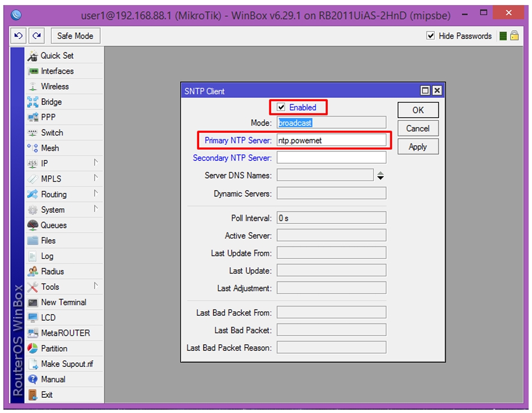Click the redo arrow icon in toolbar
The height and width of the screenshot is (413, 532).
pyautogui.click(x=37, y=35)
